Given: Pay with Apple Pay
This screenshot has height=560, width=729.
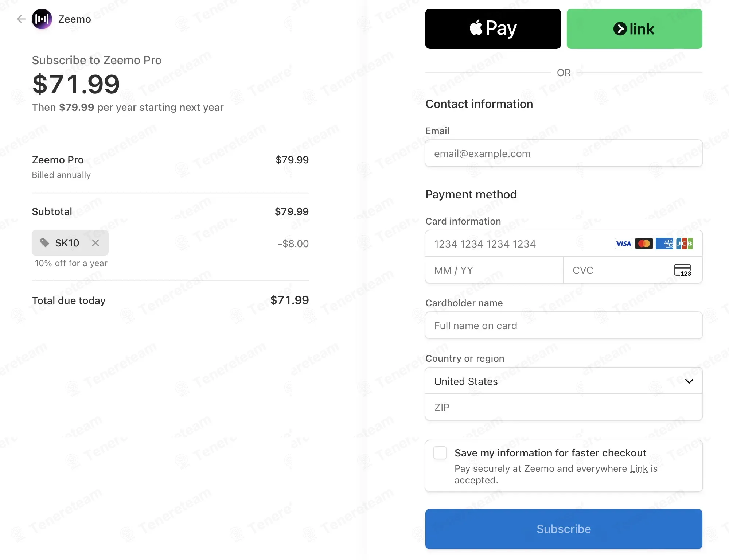Looking at the screenshot, I should (x=493, y=29).
